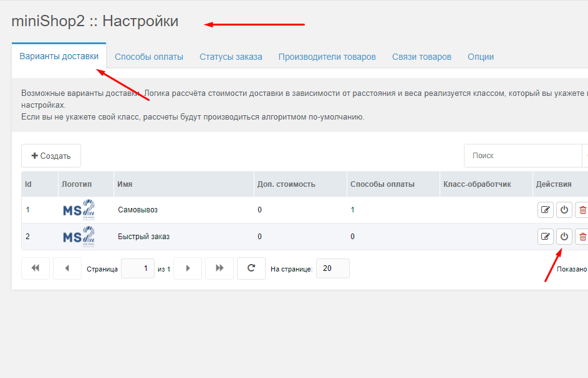Disable the Быстрый заказ delivery option

click(x=564, y=237)
